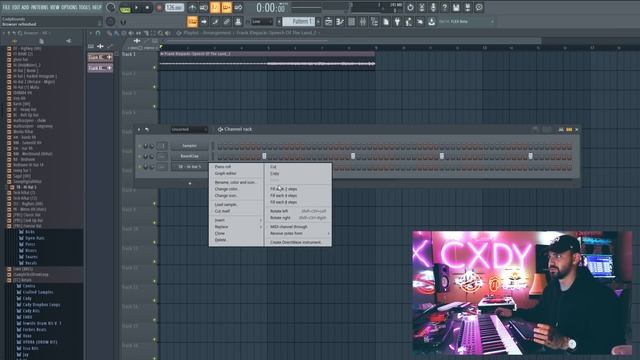Image resolution: width=640 pixels, height=360 pixels.
Task: Toggle Channel rack graph editor icon
Action: (x=561, y=129)
